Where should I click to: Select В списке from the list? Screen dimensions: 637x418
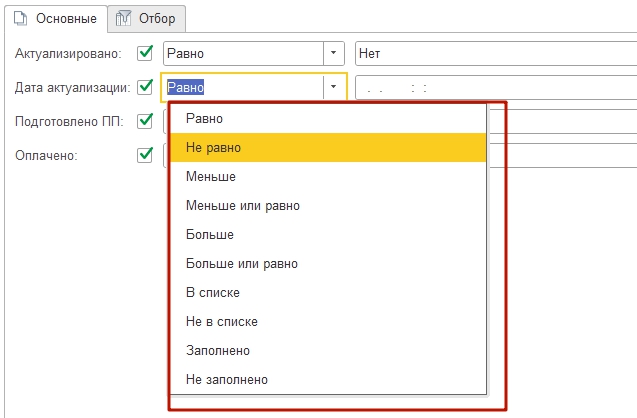[212, 293]
